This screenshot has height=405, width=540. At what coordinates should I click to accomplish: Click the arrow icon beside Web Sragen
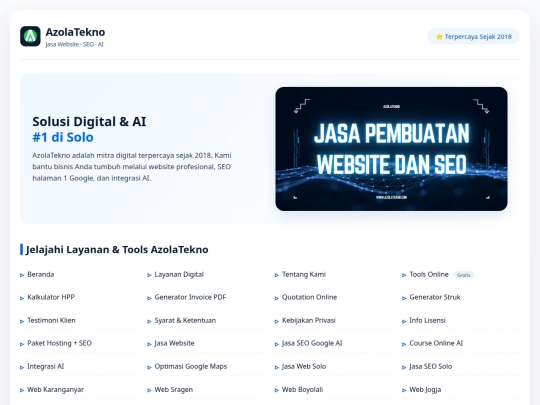tap(149, 391)
